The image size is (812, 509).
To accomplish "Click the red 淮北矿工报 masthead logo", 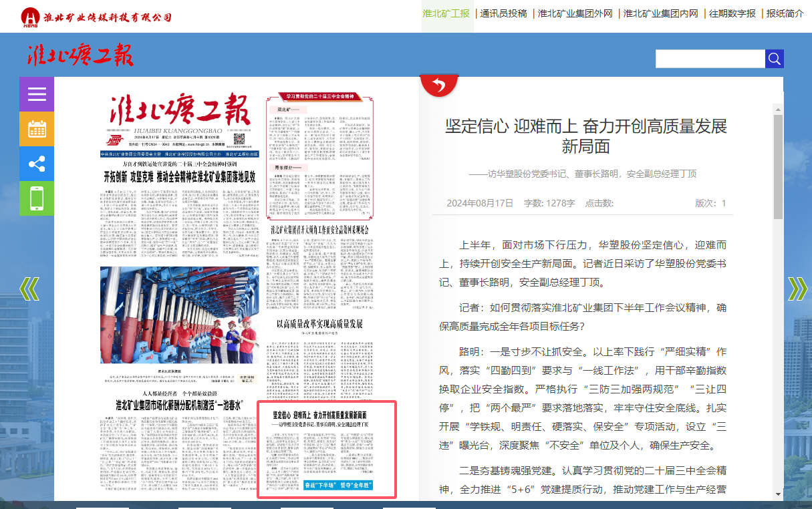I will click(x=80, y=55).
